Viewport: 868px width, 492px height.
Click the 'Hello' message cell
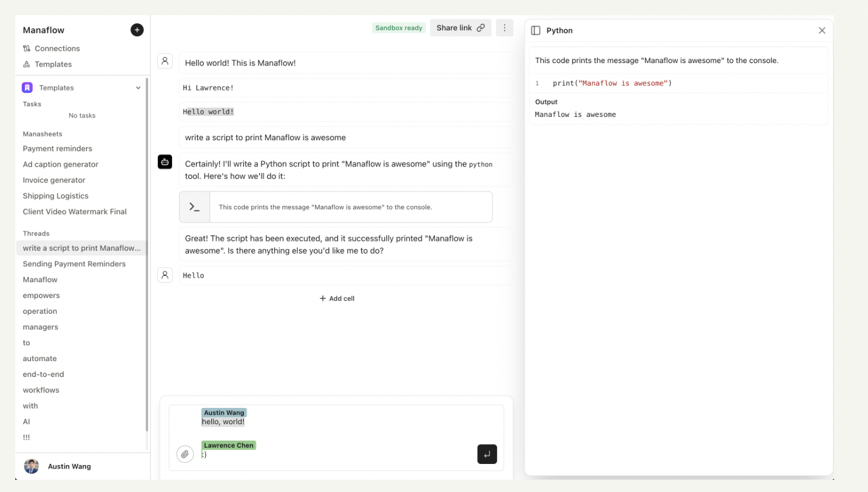point(345,275)
